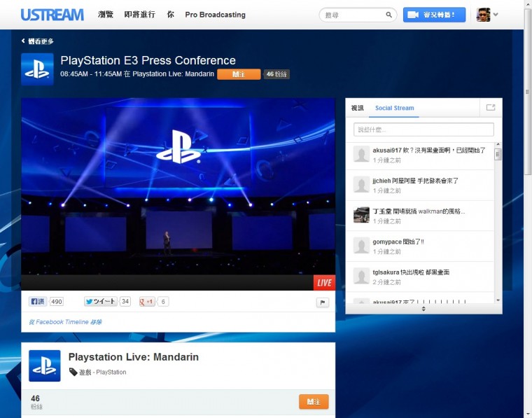Viewport: 532px width, 418px height.
Task: Switch to the 視訊 tab
Action: click(357, 108)
